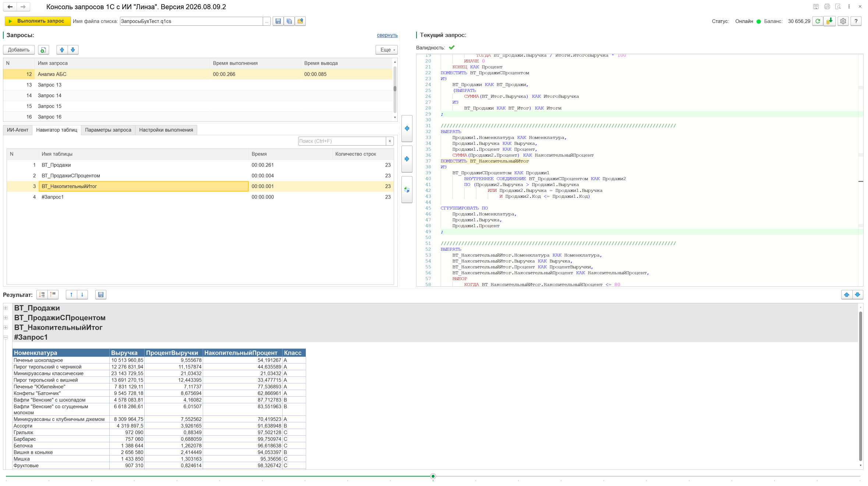Open the Параметры запроса tab

pos(108,130)
